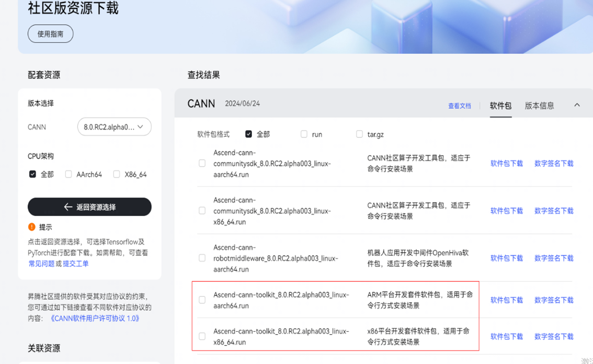Screen dimensions: 593x364
Task: Download digital signature for robotmiddleware aarch64 package
Action: coord(554,258)
